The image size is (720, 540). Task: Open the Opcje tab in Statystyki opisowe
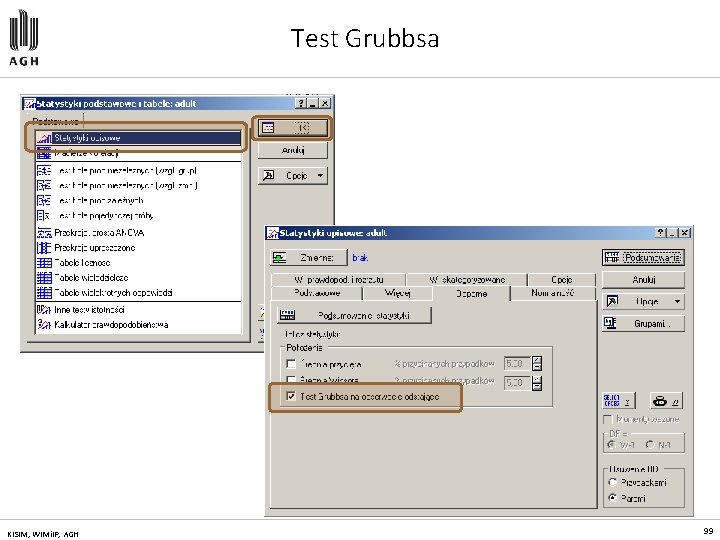[x=562, y=279]
